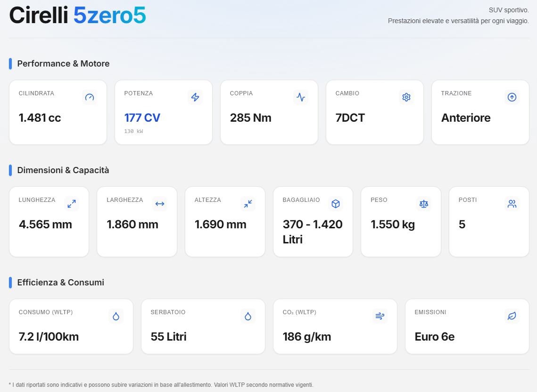Click the droplet icon in Consumo (WLTP) card

click(116, 316)
